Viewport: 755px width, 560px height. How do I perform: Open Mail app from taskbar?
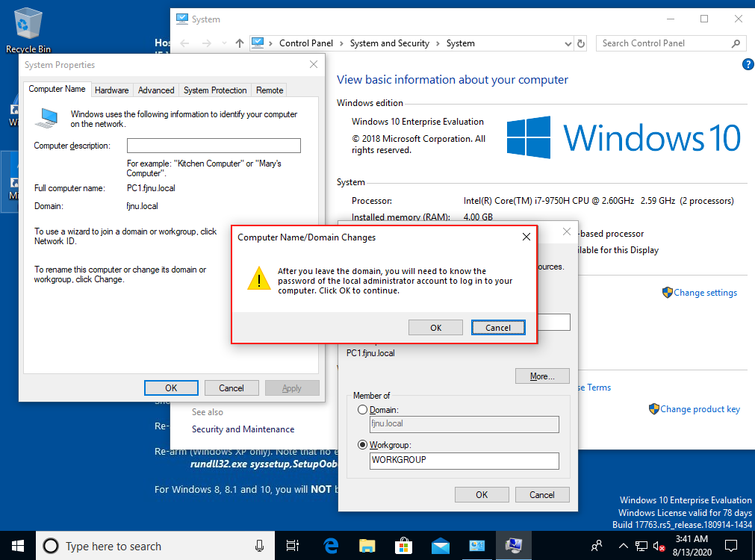click(x=440, y=546)
